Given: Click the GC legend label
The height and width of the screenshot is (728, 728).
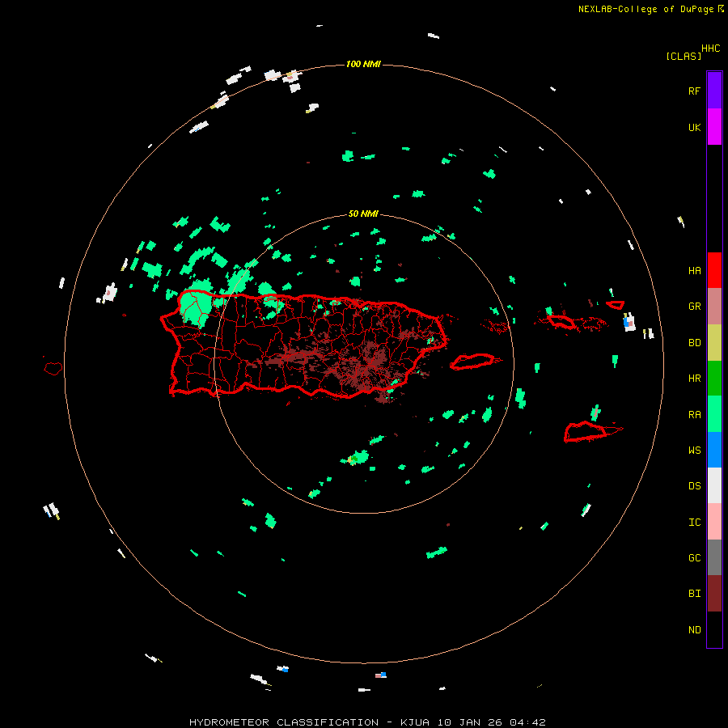Looking at the screenshot, I should point(694,558).
